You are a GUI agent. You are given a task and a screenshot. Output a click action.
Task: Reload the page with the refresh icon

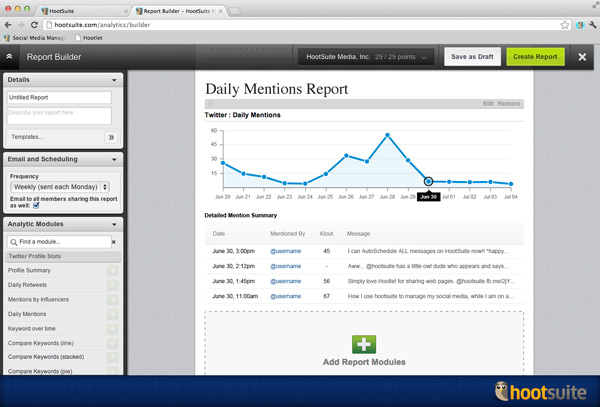(x=34, y=25)
